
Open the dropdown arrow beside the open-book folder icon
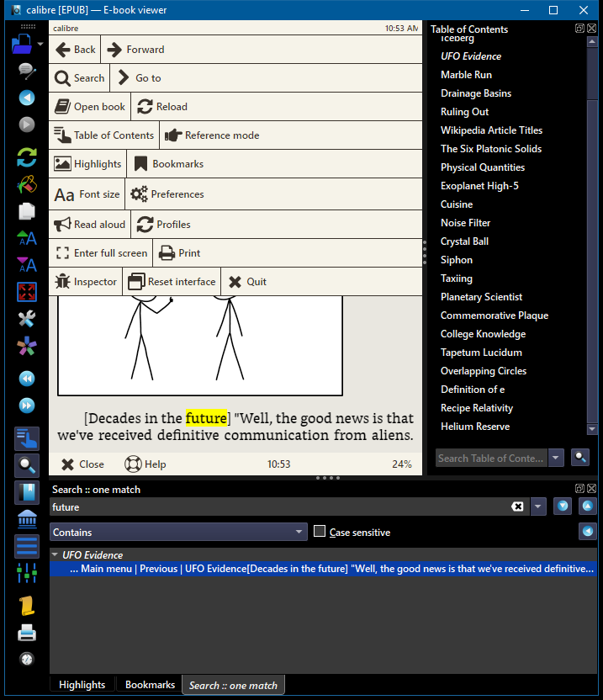[40, 44]
